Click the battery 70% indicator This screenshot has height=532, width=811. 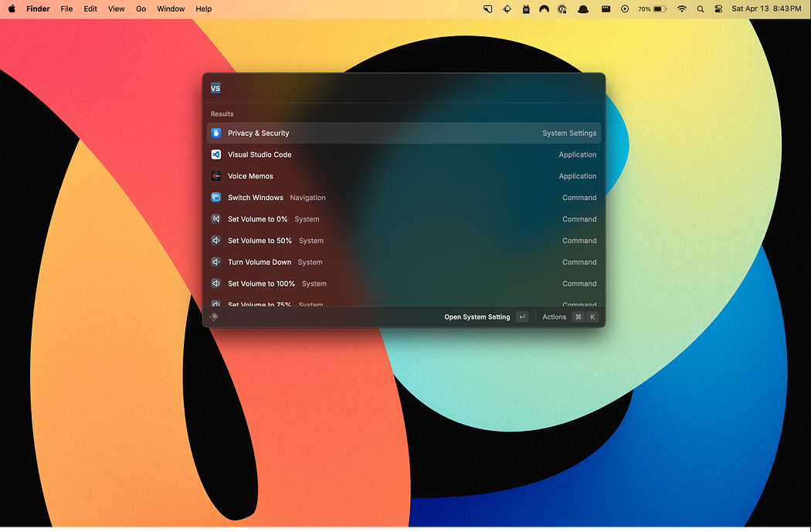tap(652, 8)
